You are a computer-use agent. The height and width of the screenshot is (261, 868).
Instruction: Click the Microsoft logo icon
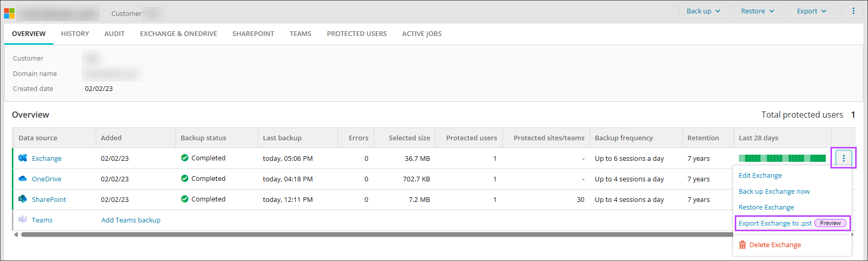(x=9, y=13)
